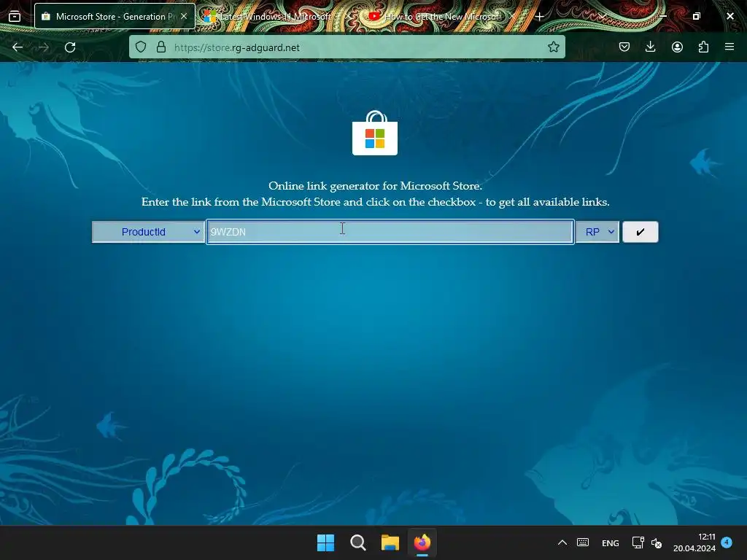Click the checkmark button to generate links
The image size is (747, 560).
point(640,232)
